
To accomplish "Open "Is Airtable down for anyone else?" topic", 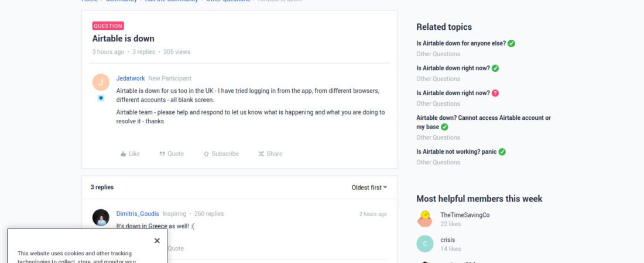I will (461, 43).
